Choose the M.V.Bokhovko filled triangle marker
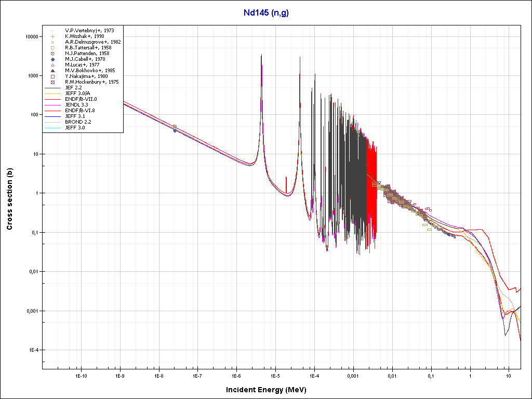532x399 pixels. coord(52,71)
